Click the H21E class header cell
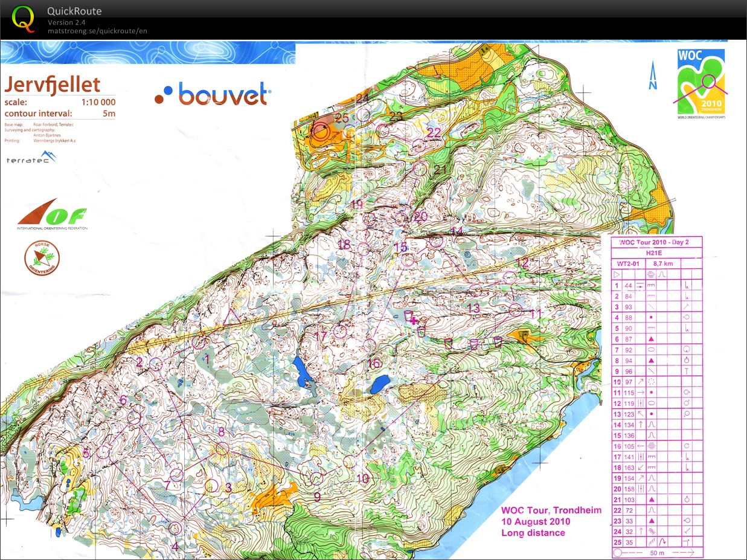Image resolution: width=747 pixels, height=560 pixels. [x=653, y=253]
